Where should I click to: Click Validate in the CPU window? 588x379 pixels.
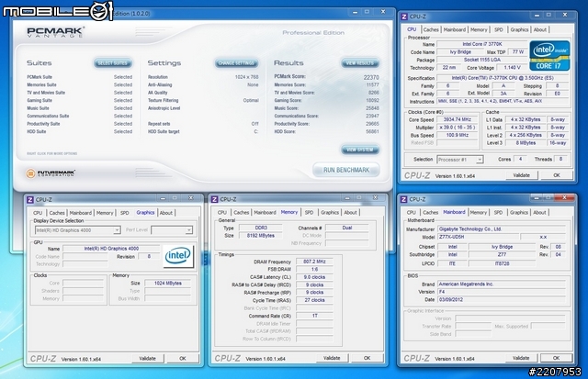click(x=522, y=175)
